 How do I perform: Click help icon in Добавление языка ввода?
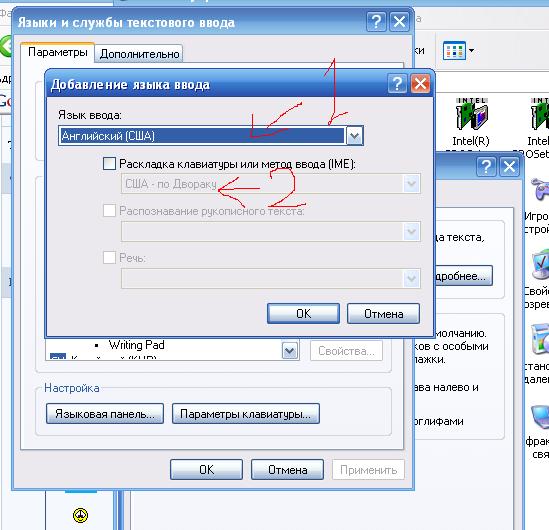click(x=397, y=84)
